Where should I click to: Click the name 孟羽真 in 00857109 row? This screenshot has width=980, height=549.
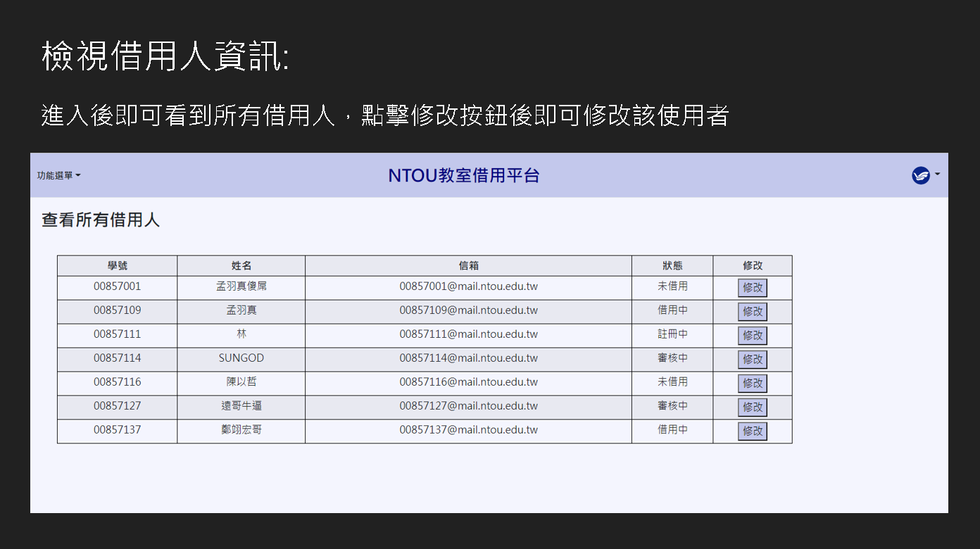pos(241,310)
